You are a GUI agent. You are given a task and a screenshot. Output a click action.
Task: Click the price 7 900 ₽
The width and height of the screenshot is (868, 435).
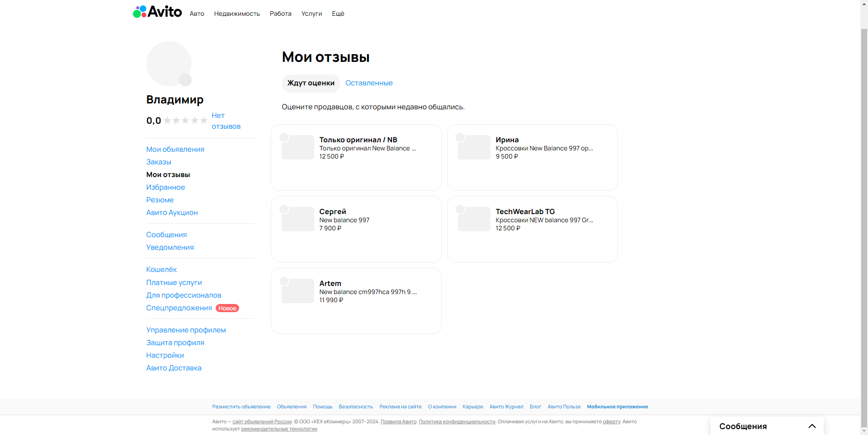click(330, 228)
